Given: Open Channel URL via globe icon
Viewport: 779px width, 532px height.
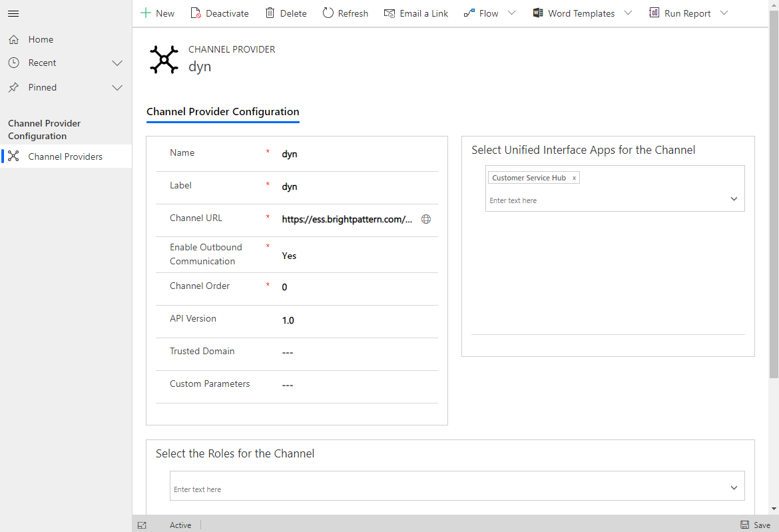Looking at the screenshot, I should tap(426, 219).
